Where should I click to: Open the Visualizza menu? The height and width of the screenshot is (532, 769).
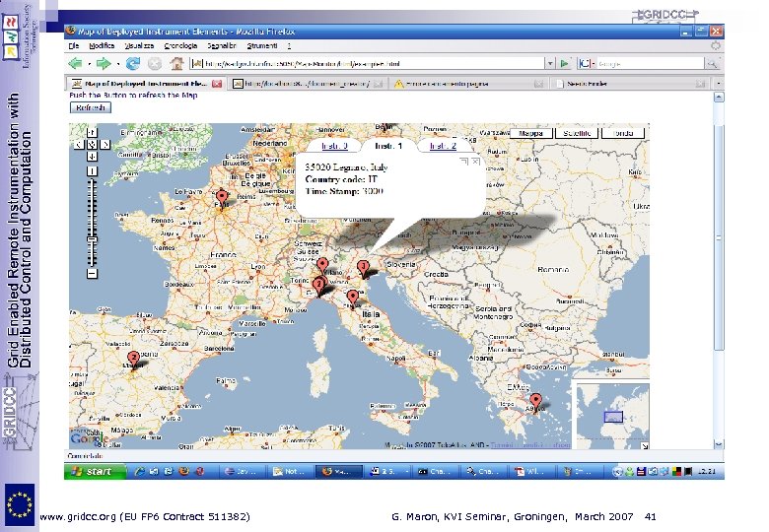coord(139,45)
